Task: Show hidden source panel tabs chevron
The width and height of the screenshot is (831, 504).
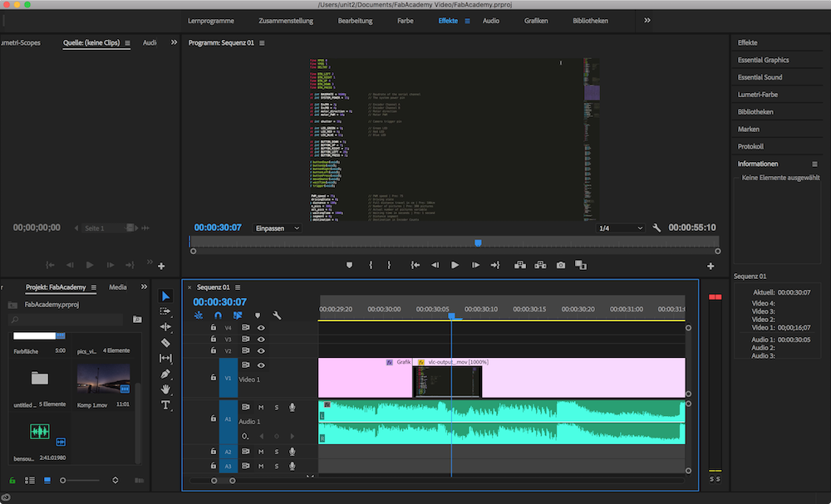Action: [174, 42]
